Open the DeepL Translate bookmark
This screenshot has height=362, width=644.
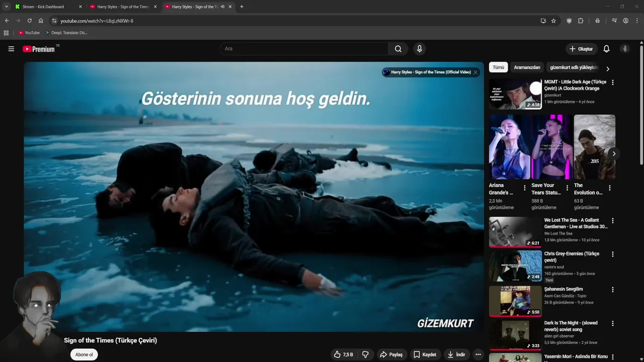66,33
